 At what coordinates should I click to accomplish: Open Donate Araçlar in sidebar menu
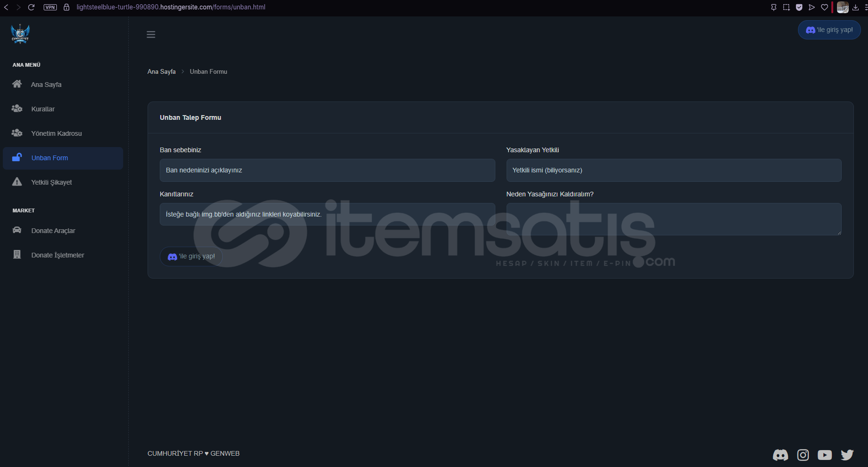click(63, 231)
